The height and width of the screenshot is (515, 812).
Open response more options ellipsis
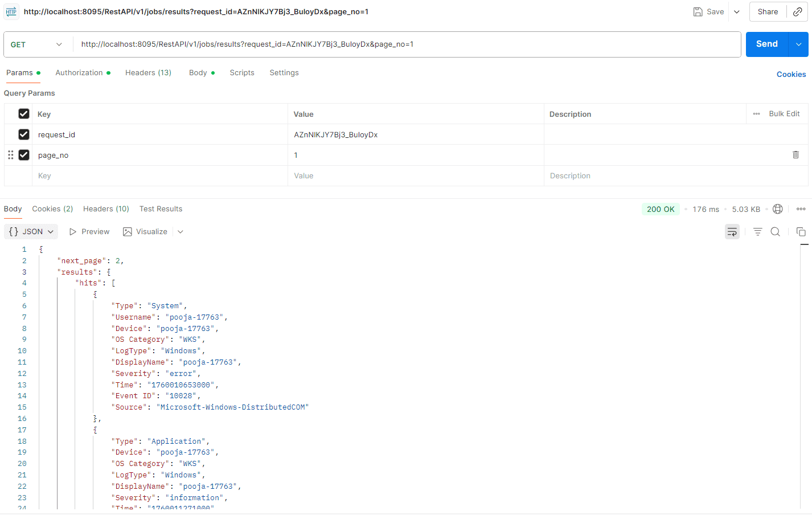(801, 209)
